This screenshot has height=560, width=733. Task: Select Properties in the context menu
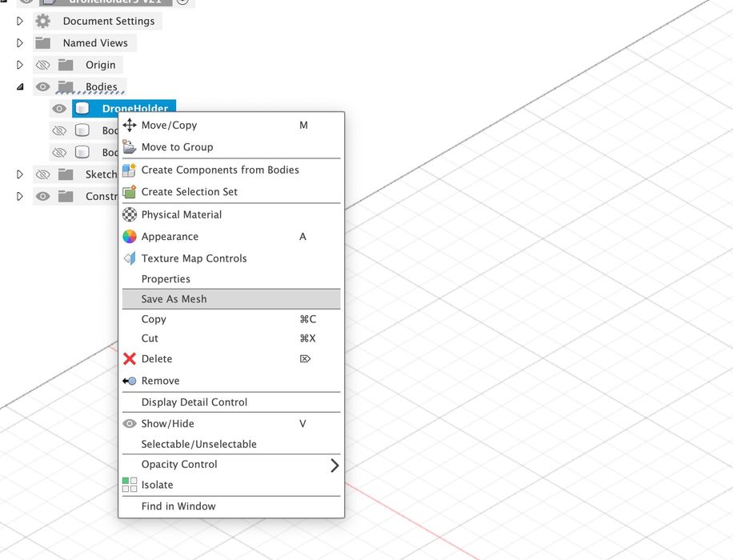tap(166, 279)
